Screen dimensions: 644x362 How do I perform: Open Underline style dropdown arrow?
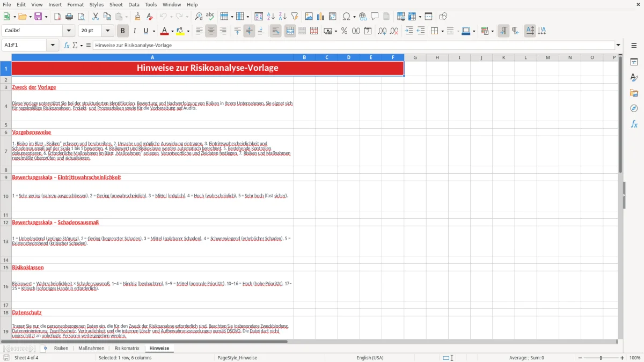click(153, 31)
